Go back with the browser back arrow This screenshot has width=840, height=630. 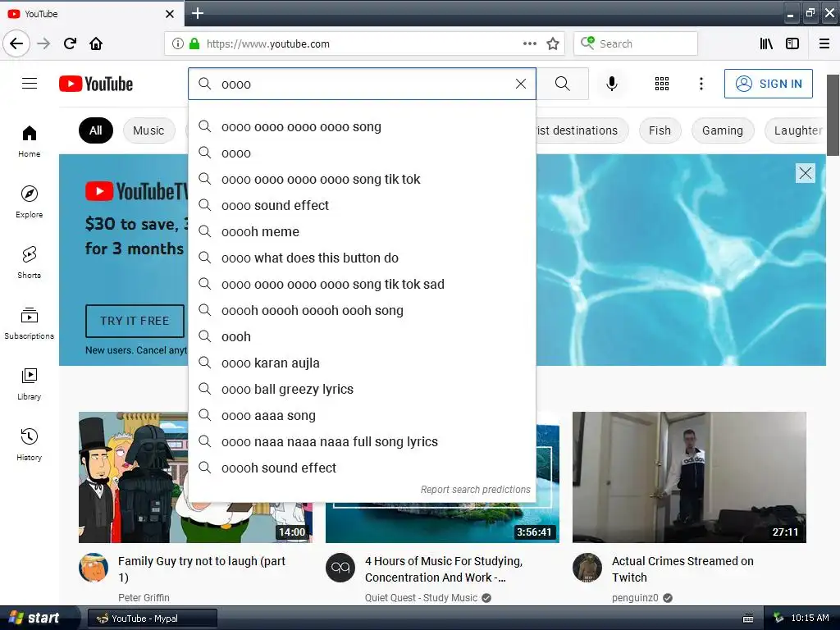[x=16, y=43]
